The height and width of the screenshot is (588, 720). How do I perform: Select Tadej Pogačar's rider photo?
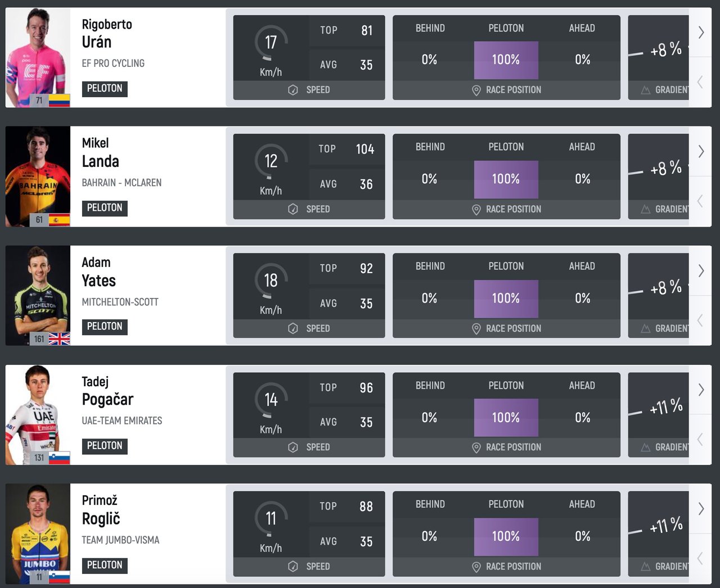(38, 415)
